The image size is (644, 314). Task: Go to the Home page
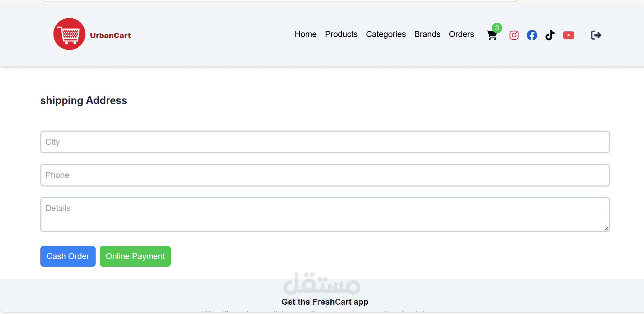point(305,34)
